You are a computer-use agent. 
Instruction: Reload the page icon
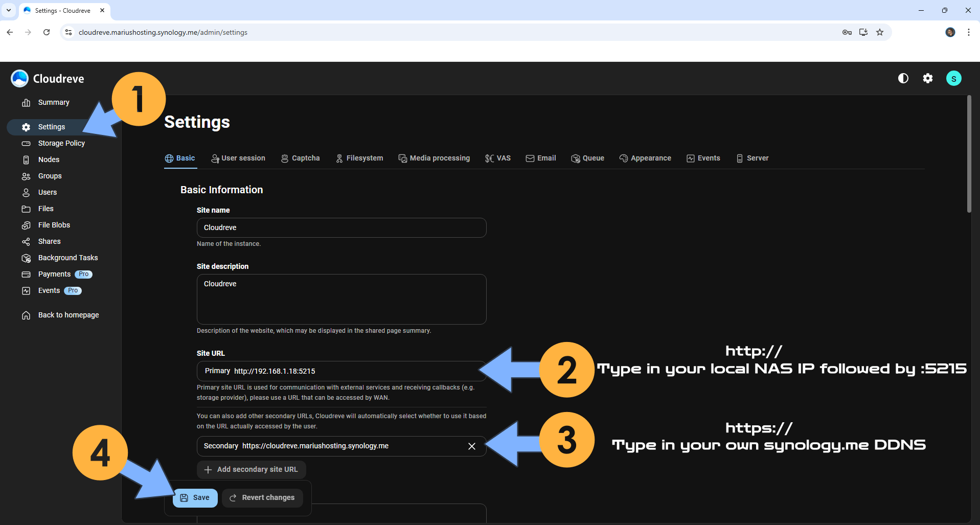click(47, 32)
